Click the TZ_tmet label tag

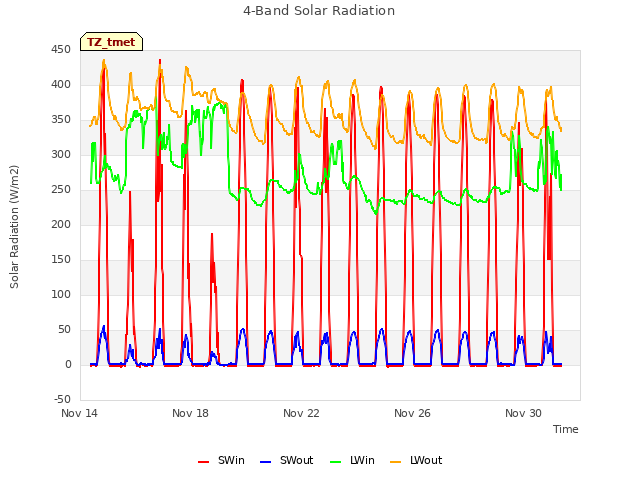point(111,42)
